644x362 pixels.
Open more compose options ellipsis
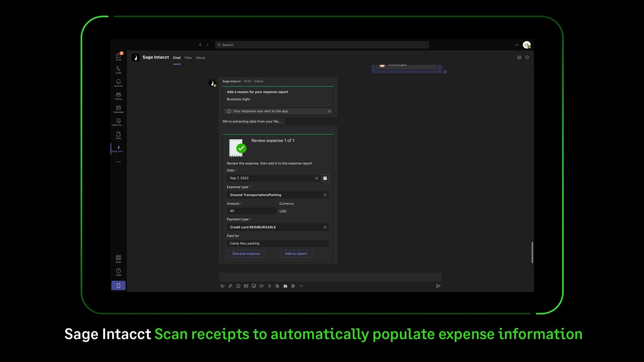click(x=301, y=286)
